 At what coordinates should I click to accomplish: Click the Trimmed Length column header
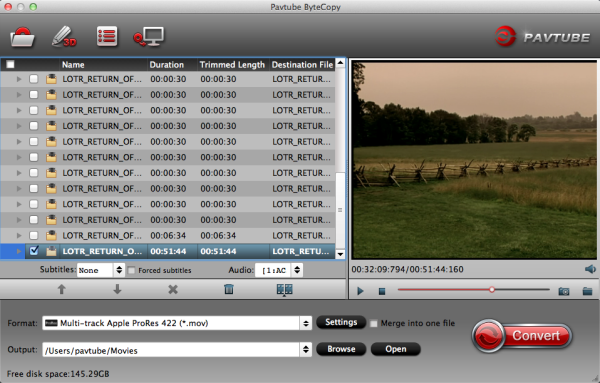(x=233, y=65)
